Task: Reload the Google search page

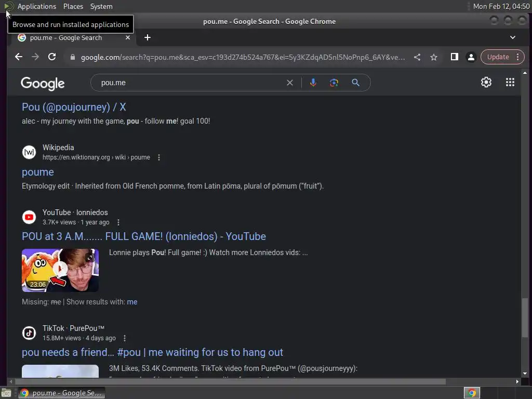Action: coord(52,57)
